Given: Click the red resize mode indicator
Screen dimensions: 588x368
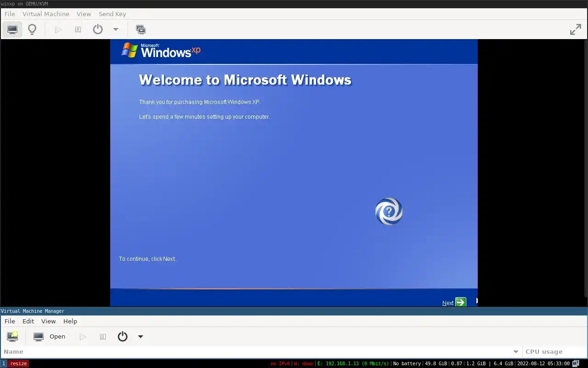Looking at the screenshot, I should tap(18, 363).
